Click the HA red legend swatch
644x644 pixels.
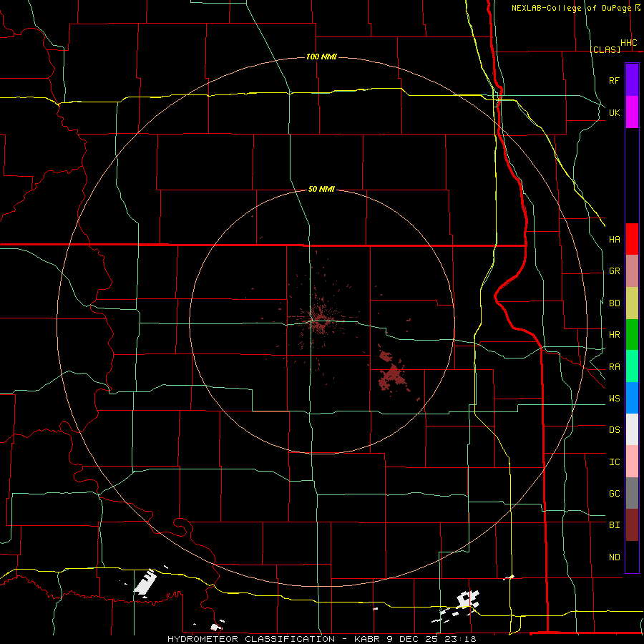click(632, 239)
